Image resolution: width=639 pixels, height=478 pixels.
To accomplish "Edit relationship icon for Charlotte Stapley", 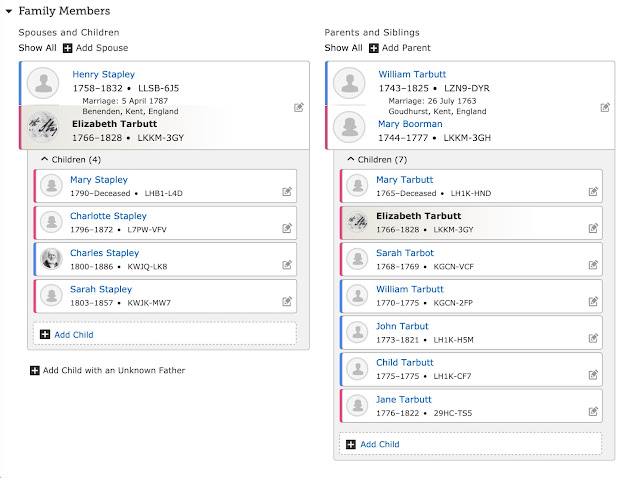I will point(287,228).
